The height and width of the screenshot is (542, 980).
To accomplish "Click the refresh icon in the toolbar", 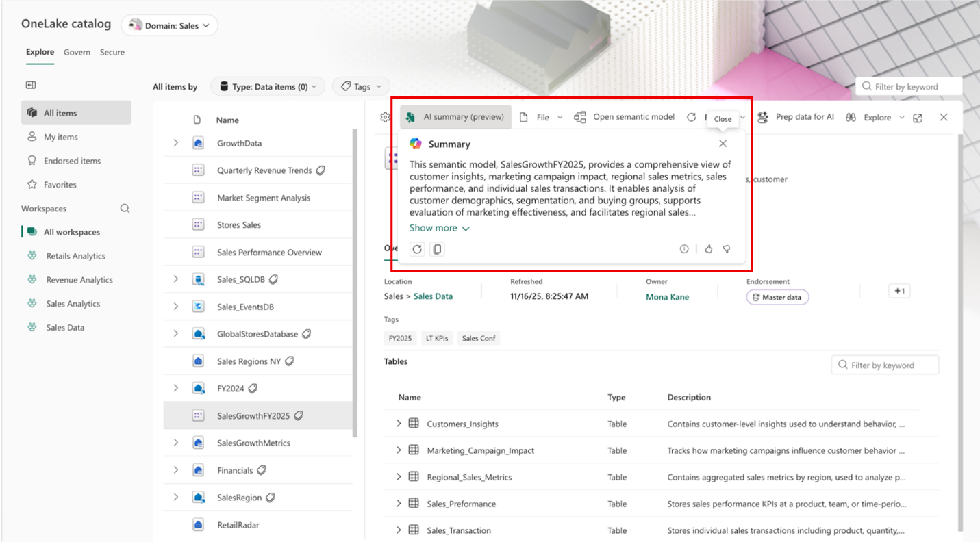I will click(691, 116).
